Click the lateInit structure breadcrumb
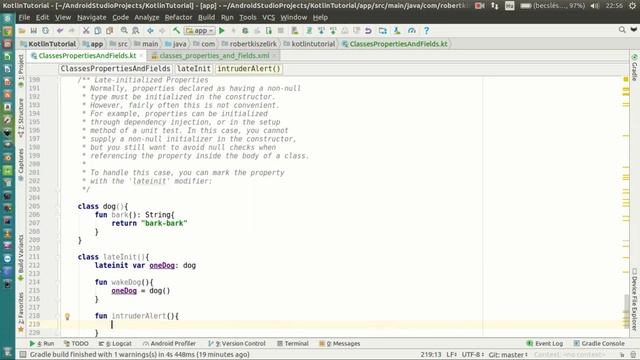 [x=194, y=69]
